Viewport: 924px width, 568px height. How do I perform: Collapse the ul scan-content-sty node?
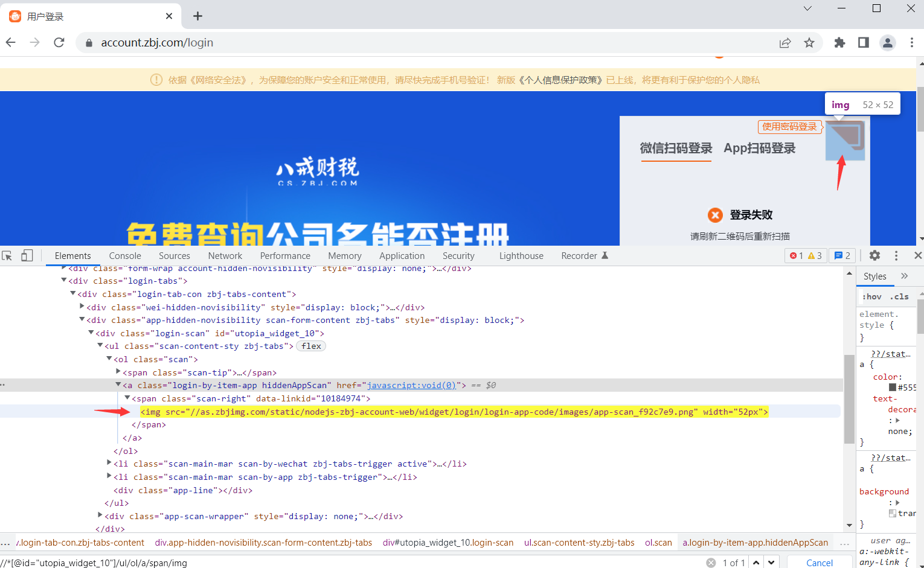100,345
